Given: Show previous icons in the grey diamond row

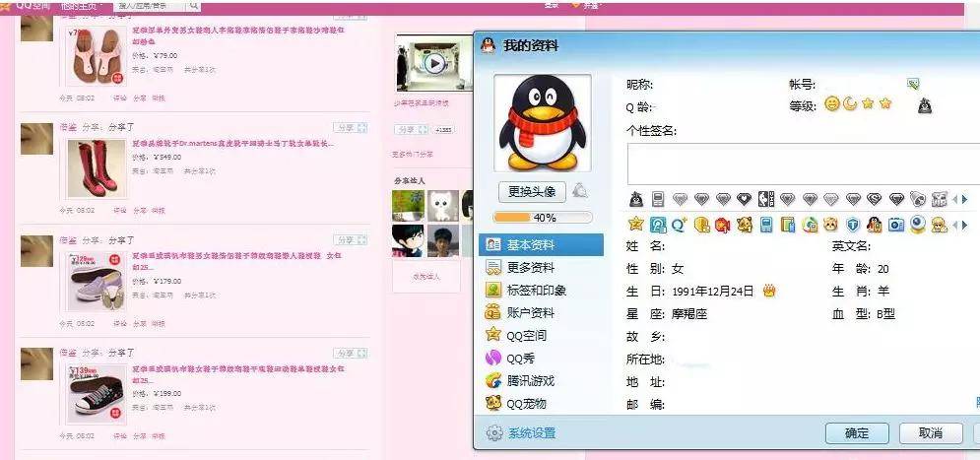Looking at the screenshot, I should 954,199.
